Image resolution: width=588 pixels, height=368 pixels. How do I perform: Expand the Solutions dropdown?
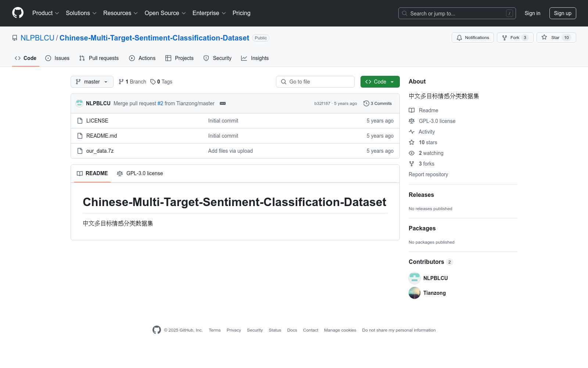[81, 13]
